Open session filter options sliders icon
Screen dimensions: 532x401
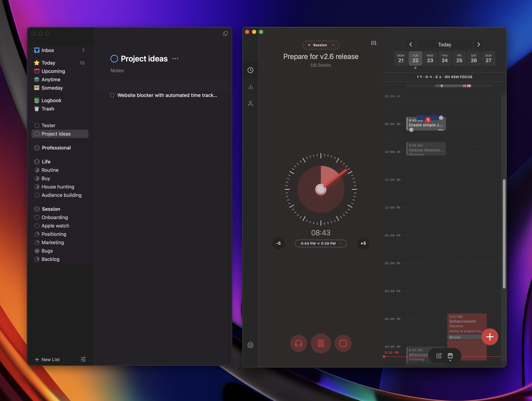click(x=374, y=43)
